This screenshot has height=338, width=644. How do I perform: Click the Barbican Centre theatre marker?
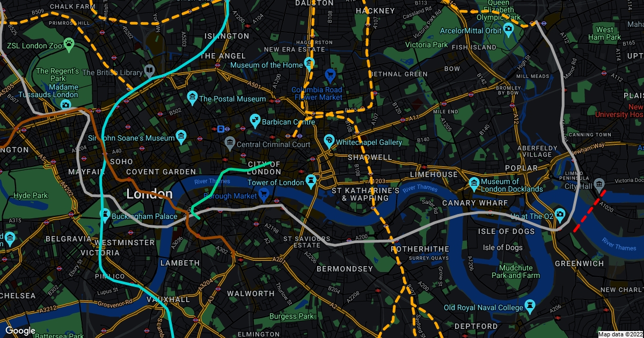(255, 120)
